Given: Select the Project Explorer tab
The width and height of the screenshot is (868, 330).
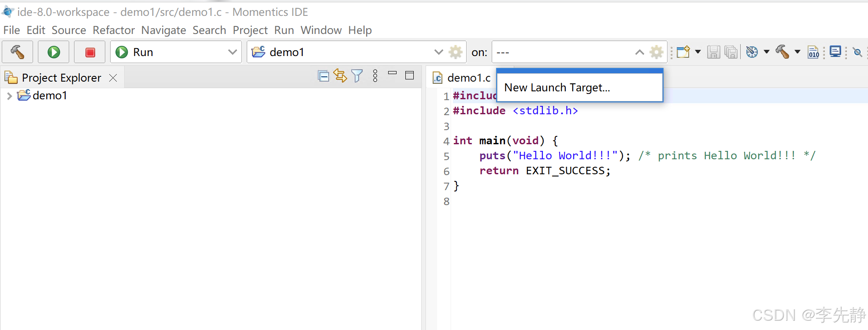Looking at the screenshot, I should (61, 78).
